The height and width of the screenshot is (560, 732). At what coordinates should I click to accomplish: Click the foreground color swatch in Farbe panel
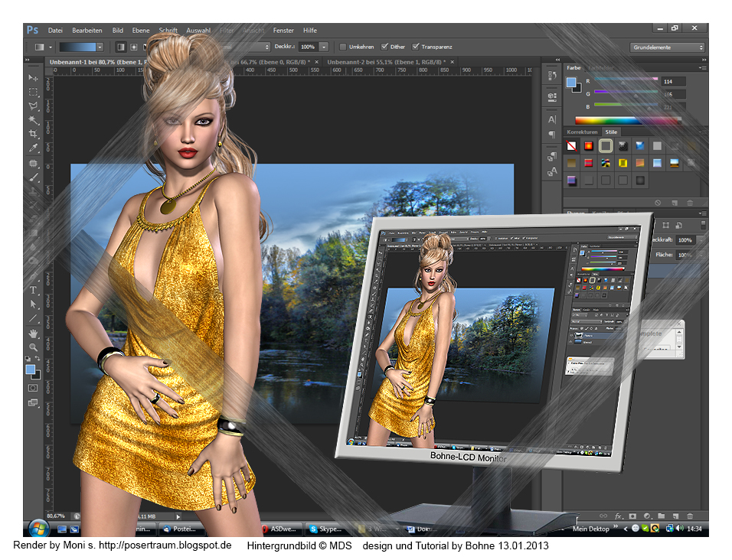[x=572, y=82]
